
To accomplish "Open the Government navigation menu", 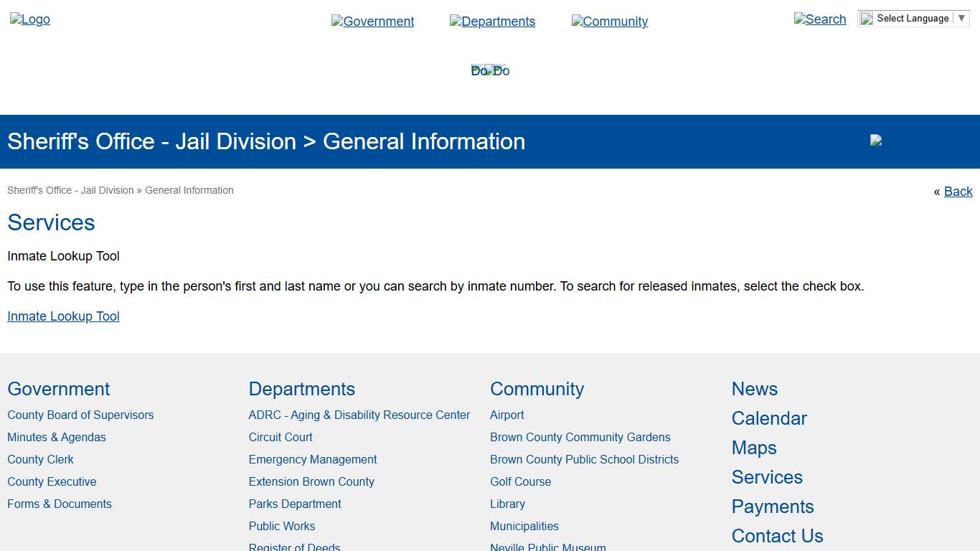I will coord(378,22).
